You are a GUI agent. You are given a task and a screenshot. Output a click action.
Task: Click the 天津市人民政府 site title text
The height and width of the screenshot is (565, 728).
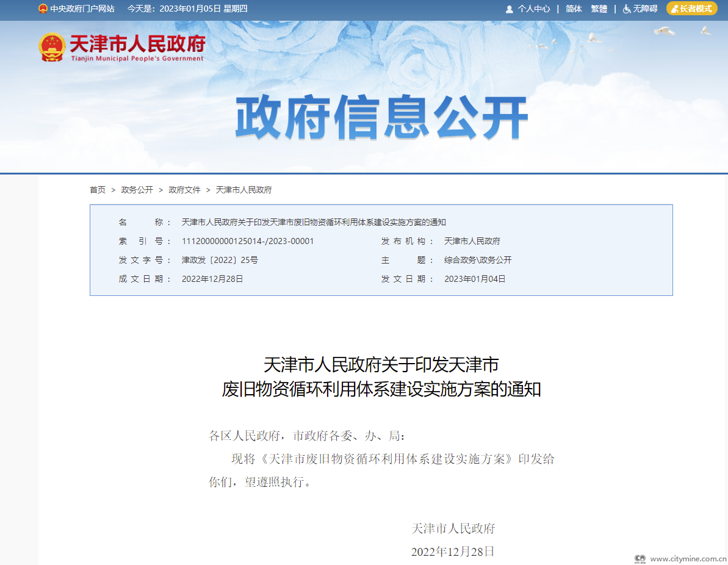(x=137, y=44)
